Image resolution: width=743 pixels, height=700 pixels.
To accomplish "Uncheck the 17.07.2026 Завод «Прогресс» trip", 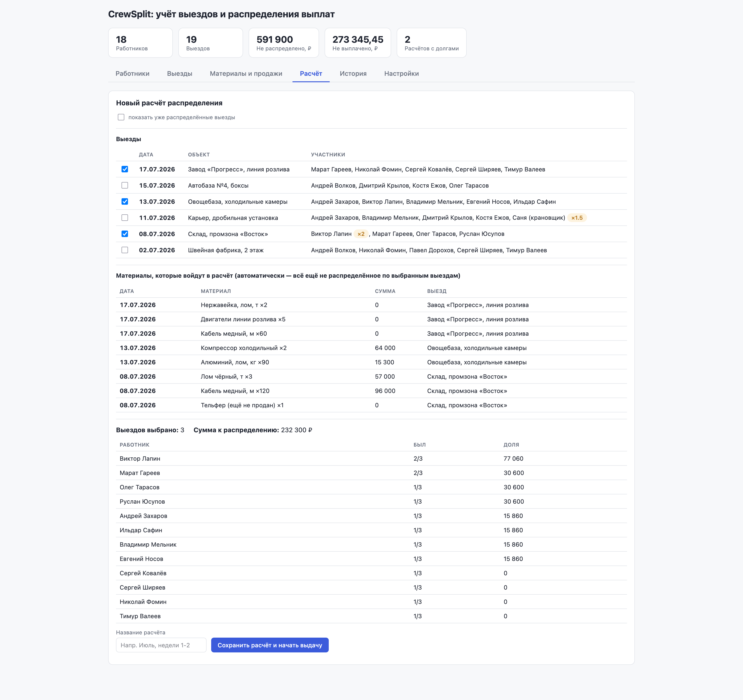I will pyautogui.click(x=125, y=169).
